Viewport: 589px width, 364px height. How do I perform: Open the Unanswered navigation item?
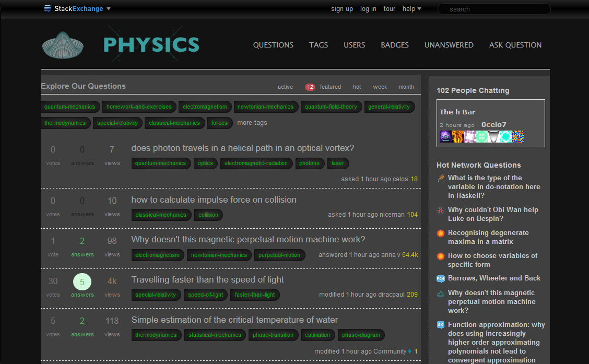tap(449, 45)
